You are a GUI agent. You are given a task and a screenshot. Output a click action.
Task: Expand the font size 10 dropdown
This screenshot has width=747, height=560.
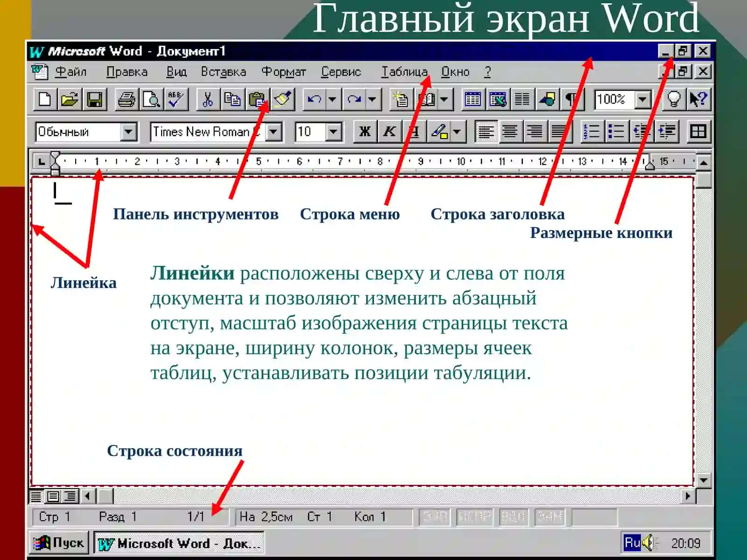333,132
